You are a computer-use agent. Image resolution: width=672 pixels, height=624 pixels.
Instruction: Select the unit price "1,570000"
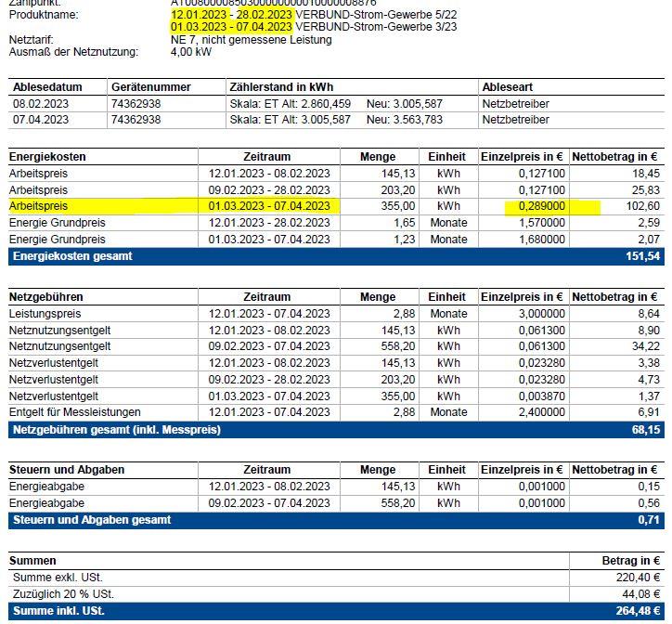(x=542, y=223)
